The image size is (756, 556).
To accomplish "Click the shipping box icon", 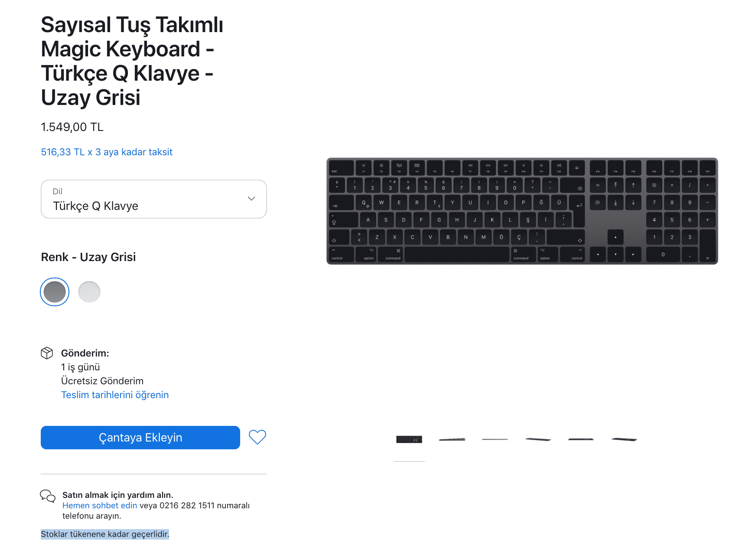I will 47,353.
